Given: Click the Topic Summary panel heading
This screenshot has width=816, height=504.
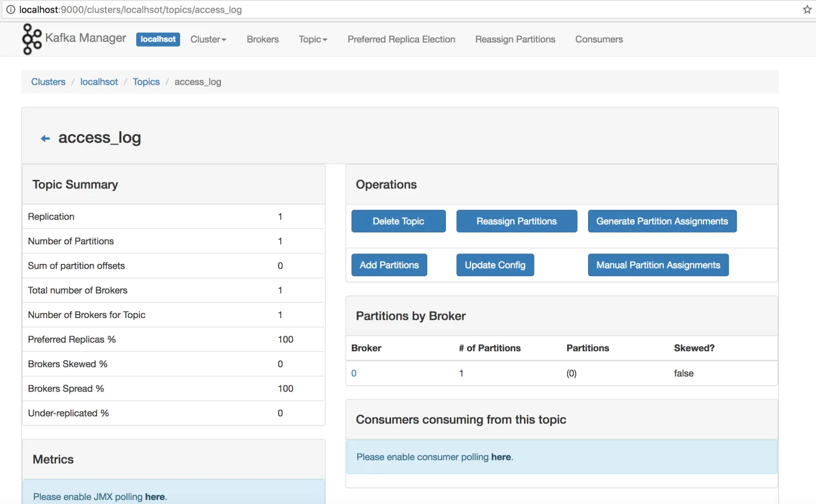Looking at the screenshot, I should tap(75, 185).
